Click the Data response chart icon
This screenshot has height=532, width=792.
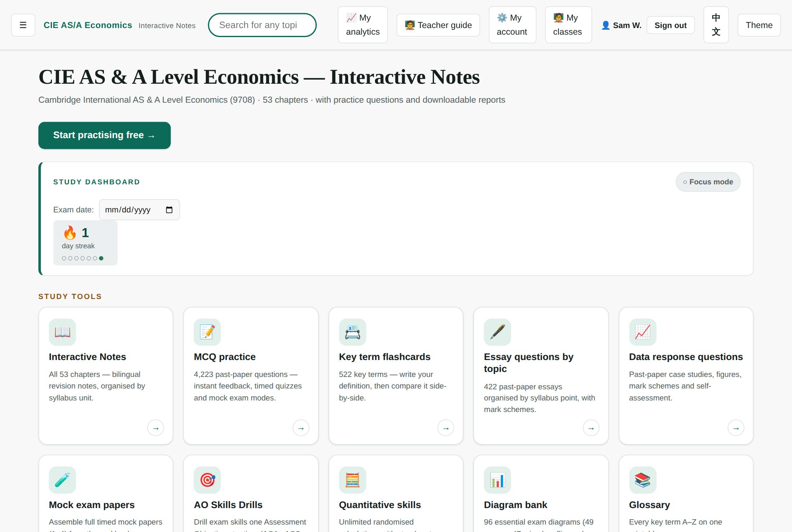643,332
